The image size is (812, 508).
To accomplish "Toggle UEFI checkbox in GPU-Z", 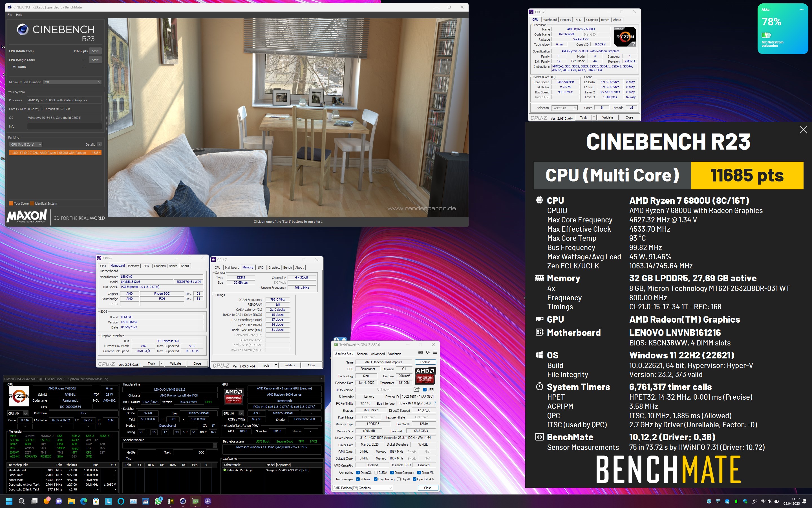I will [425, 390].
